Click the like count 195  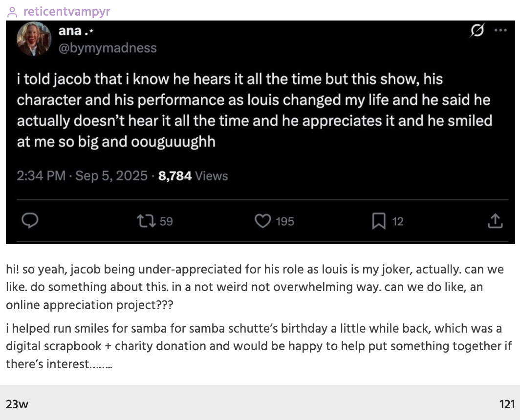285,222
